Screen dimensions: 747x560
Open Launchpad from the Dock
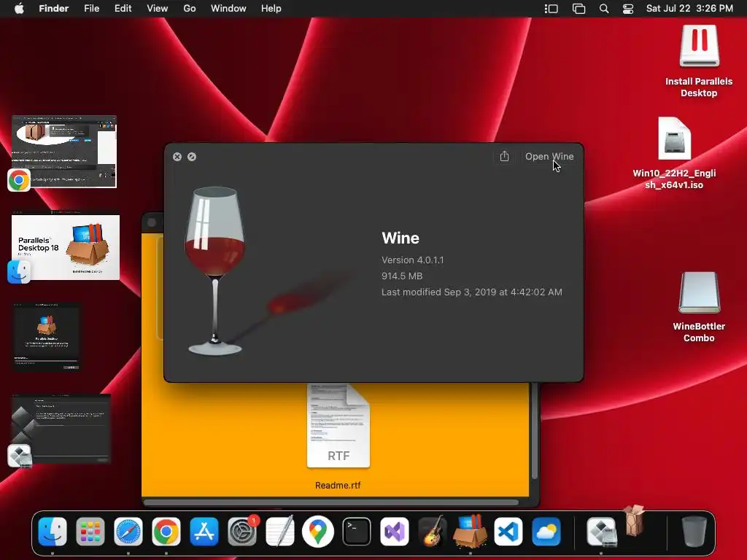(x=90, y=532)
